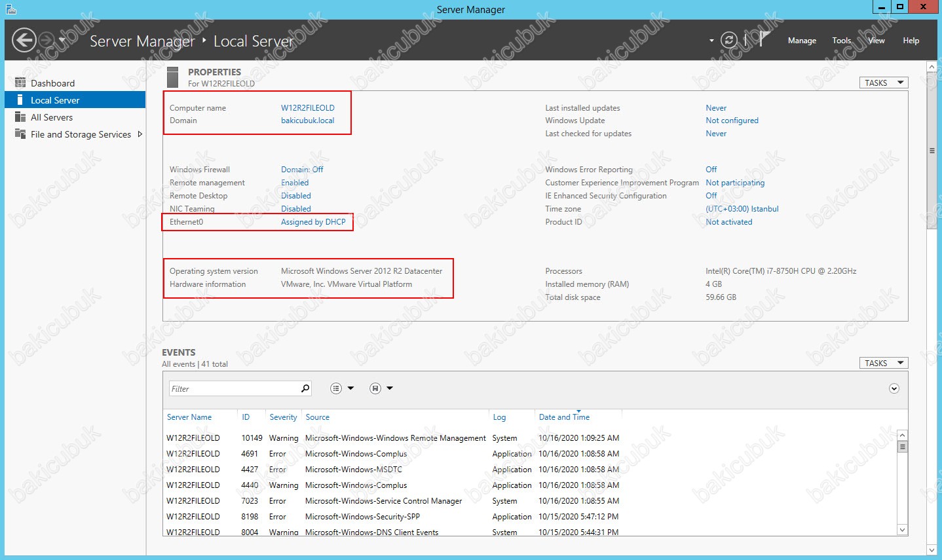Screen dimensions: 942x560
Task: Click events list scrollbar down arrow
Action: click(x=902, y=530)
